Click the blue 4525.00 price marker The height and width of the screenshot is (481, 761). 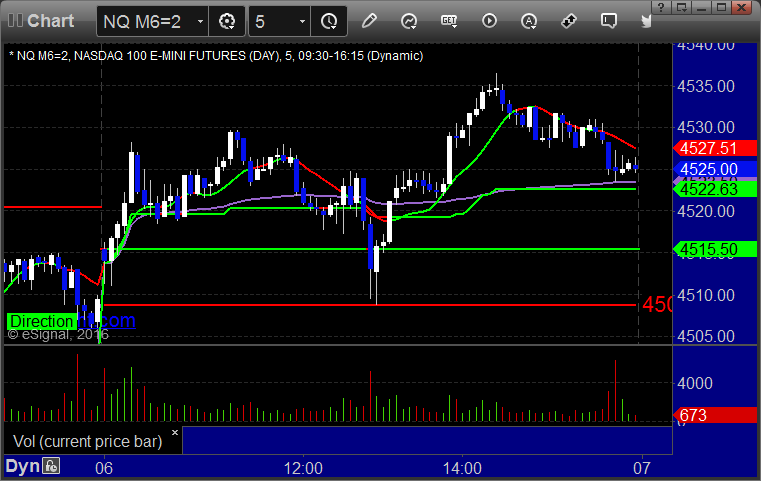[x=715, y=169]
